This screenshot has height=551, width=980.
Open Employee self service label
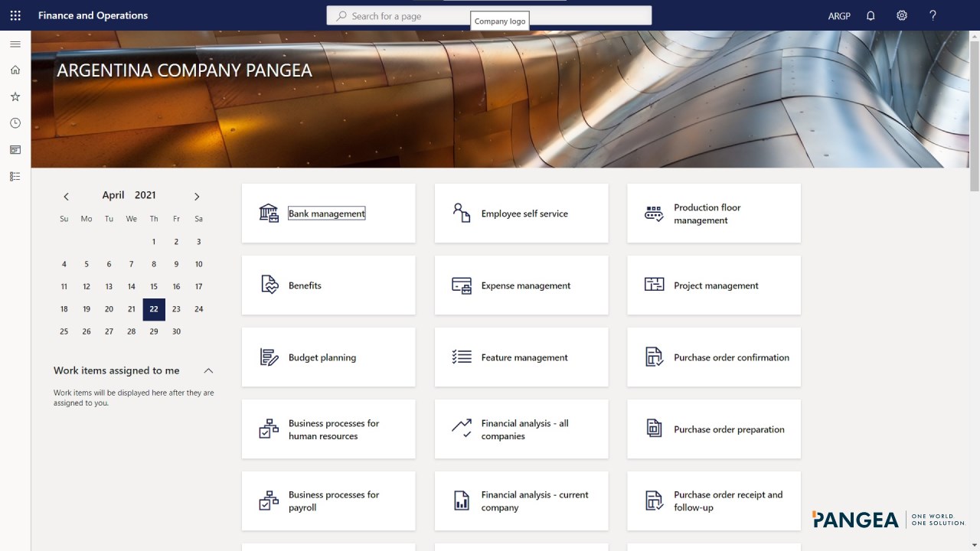[x=524, y=214]
